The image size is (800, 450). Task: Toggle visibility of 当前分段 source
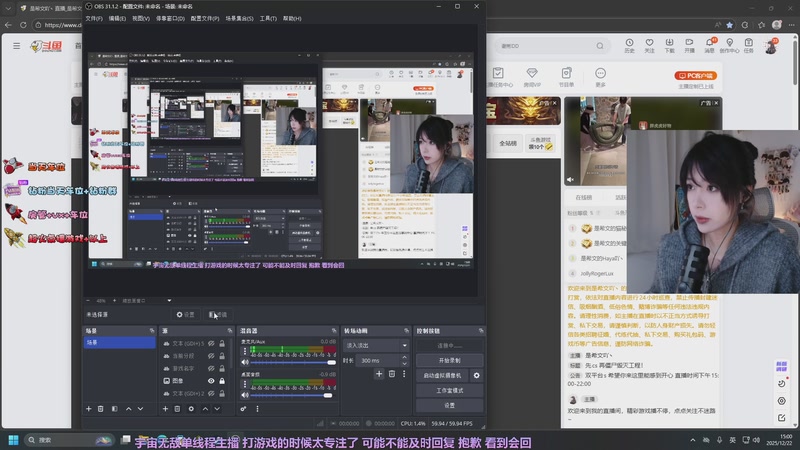pos(211,356)
